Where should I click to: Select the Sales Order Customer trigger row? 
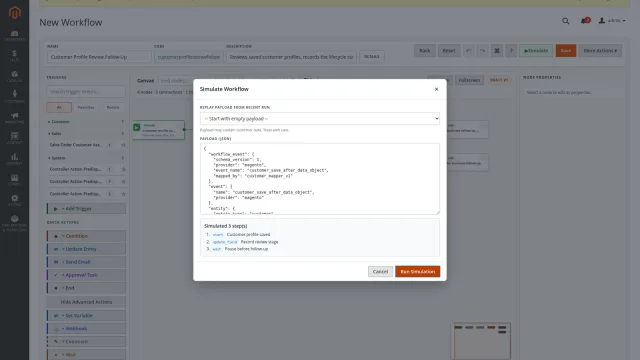86,145
